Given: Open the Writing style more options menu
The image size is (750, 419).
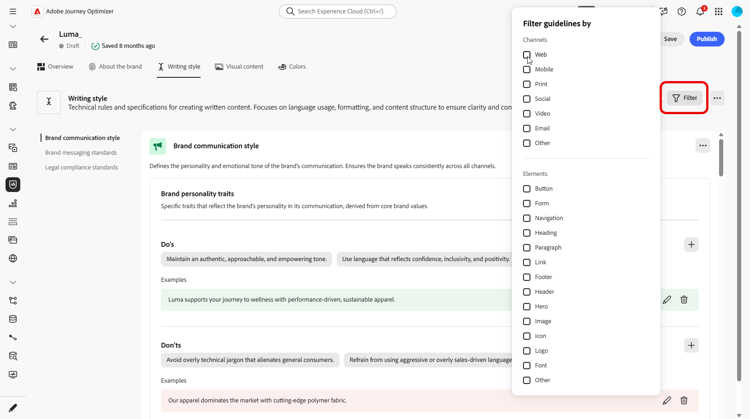Looking at the screenshot, I should click(x=717, y=98).
